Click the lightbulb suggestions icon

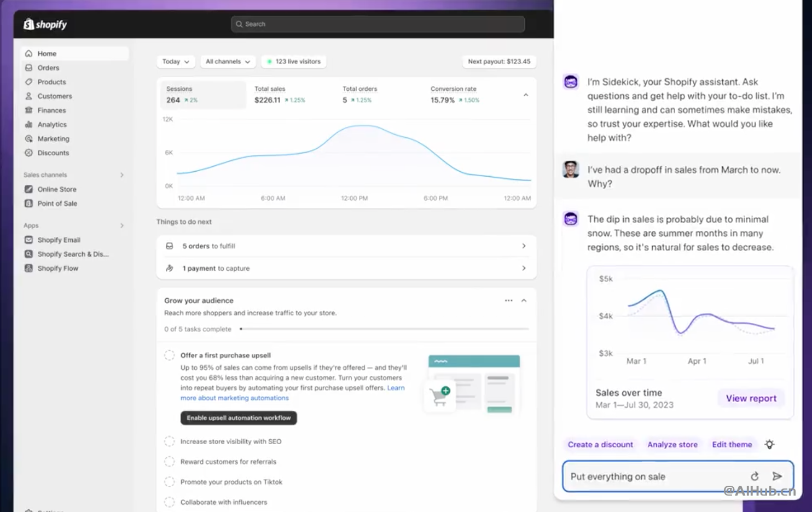pyautogui.click(x=769, y=444)
